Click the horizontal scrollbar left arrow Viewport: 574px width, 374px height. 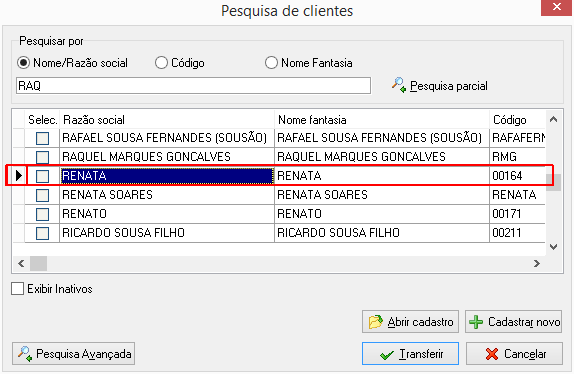pos(21,263)
